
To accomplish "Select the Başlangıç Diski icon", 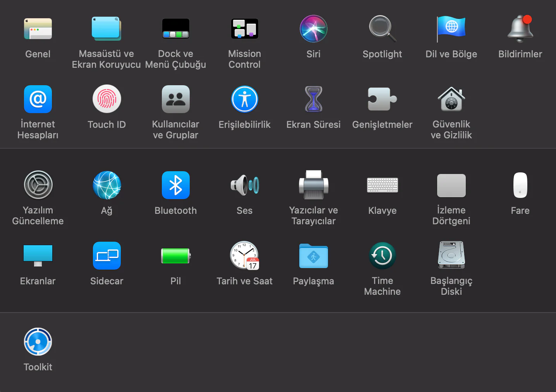I will pos(451,256).
